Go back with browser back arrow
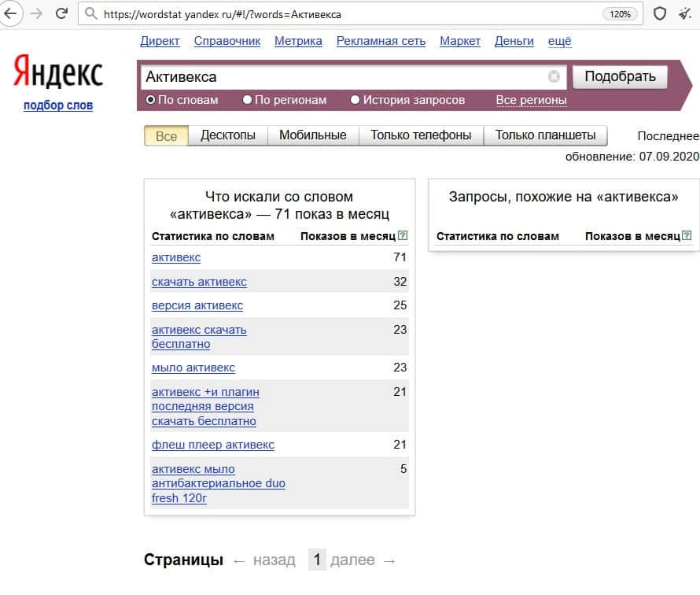 pyautogui.click(x=9, y=14)
